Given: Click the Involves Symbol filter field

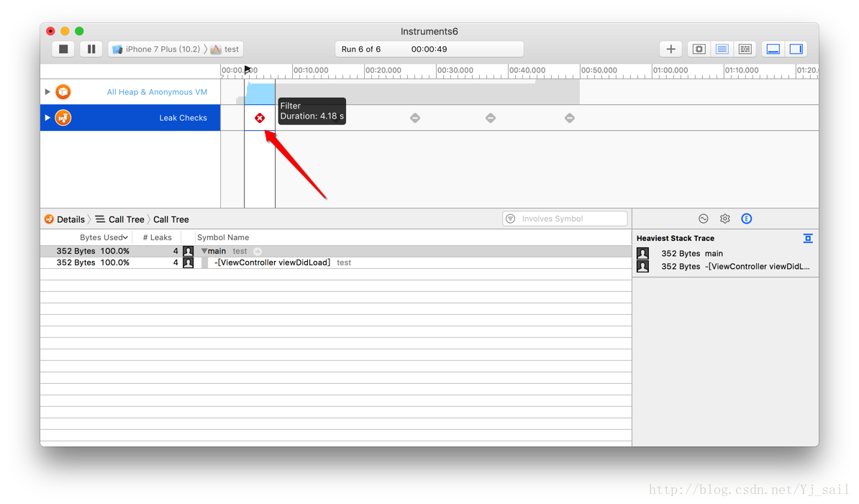Looking at the screenshot, I should [565, 219].
